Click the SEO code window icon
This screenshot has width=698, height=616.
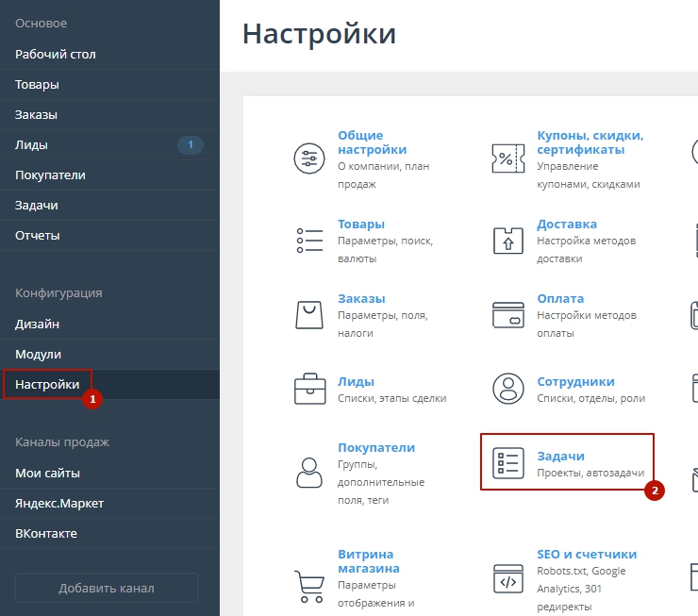click(507, 580)
